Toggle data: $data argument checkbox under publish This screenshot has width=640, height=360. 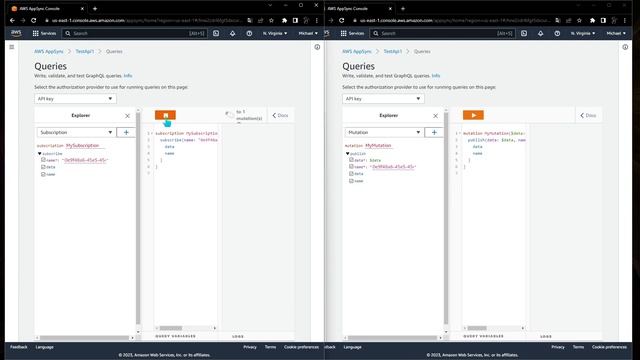(351, 160)
